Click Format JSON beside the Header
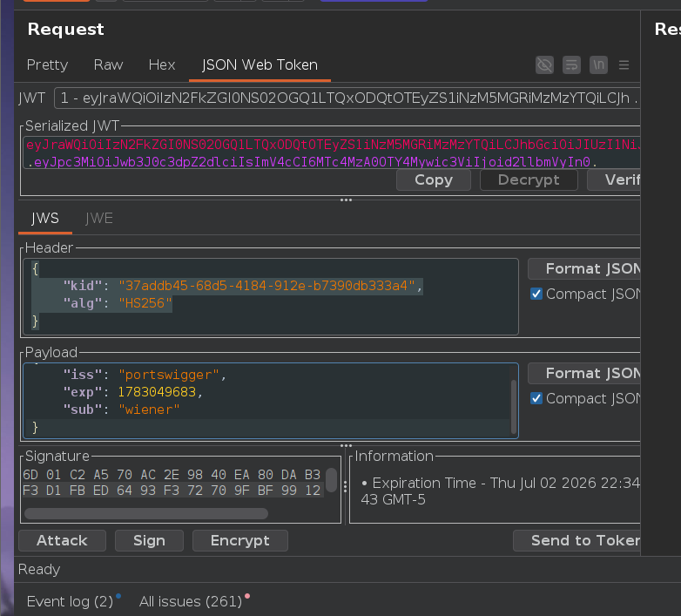The image size is (681, 616). pyautogui.click(x=584, y=269)
